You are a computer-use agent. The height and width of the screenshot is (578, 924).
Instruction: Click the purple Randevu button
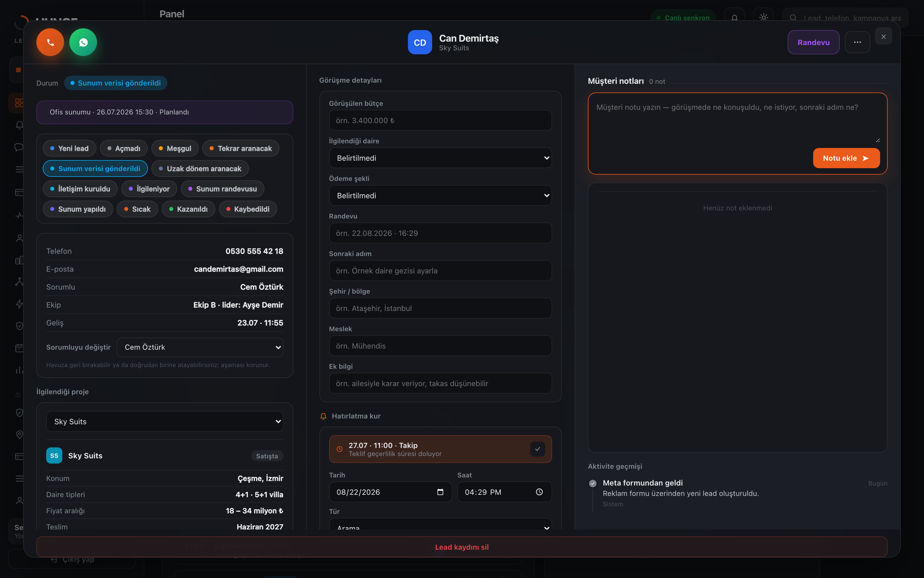point(813,42)
